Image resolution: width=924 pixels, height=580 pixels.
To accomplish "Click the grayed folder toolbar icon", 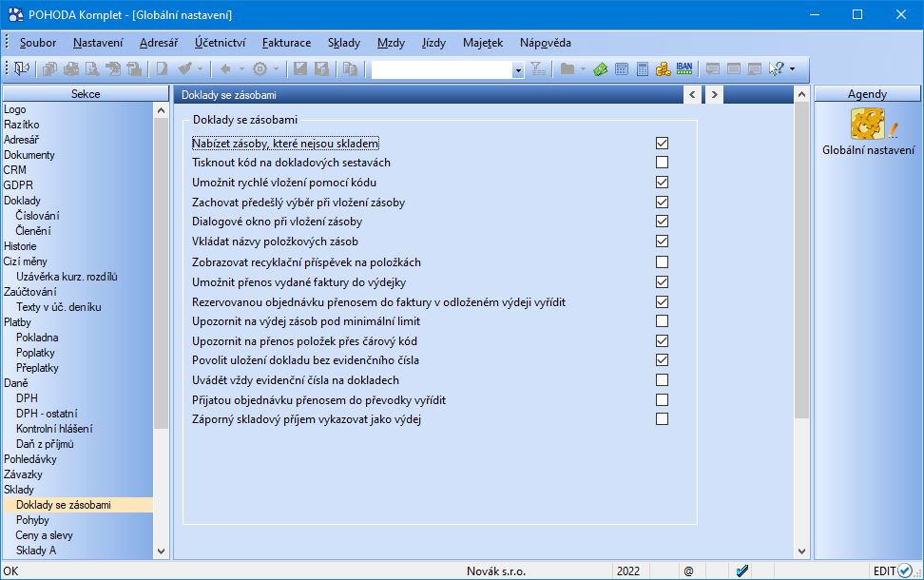I will pyautogui.click(x=568, y=69).
